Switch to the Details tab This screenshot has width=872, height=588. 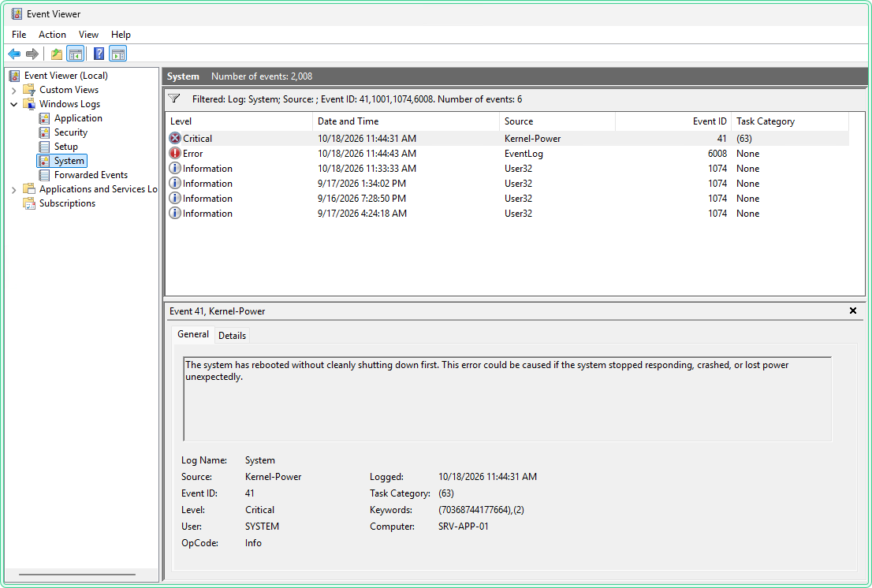pos(232,336)
